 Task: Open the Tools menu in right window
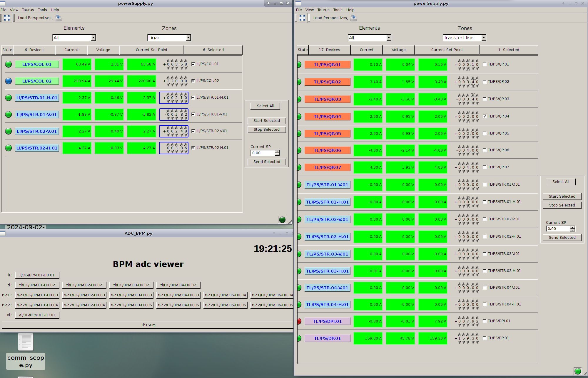(x=338, y=10)
